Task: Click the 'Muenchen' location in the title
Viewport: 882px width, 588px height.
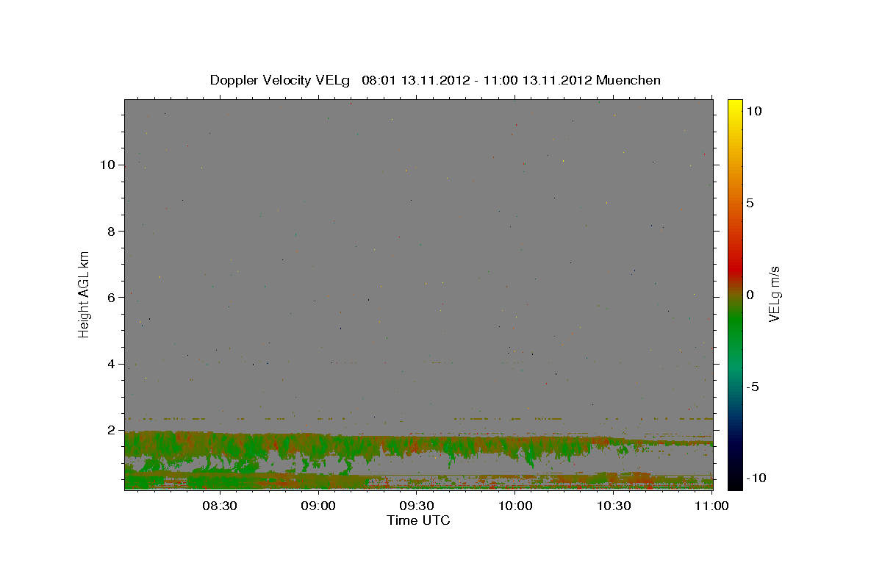Action: (628, 80)
